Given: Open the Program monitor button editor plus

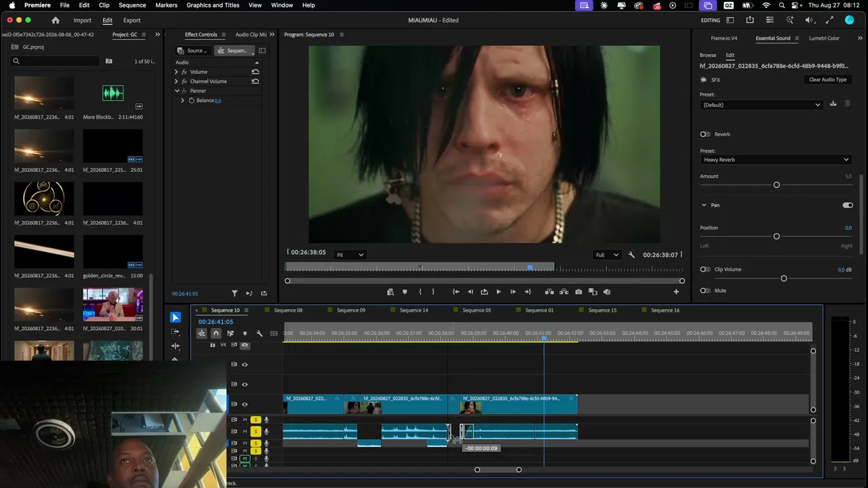Looking at the screenshot, I should (676, 292).
